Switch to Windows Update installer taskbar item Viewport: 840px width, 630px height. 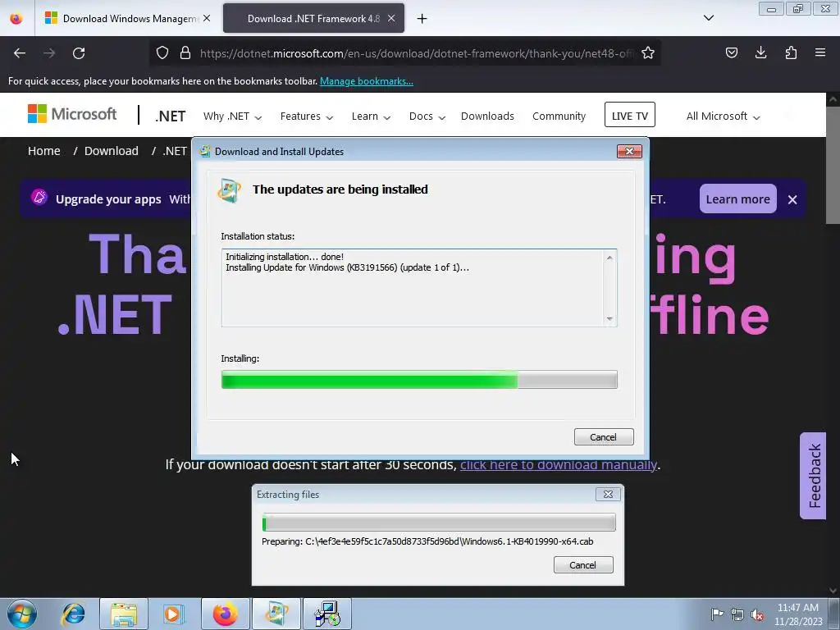276,614
